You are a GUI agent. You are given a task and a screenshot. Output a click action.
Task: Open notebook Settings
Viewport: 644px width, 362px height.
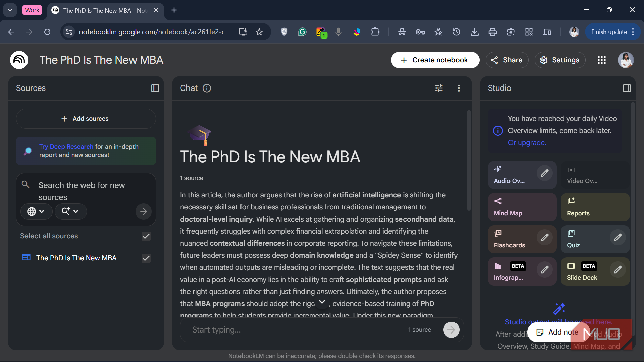coord(560,60)
